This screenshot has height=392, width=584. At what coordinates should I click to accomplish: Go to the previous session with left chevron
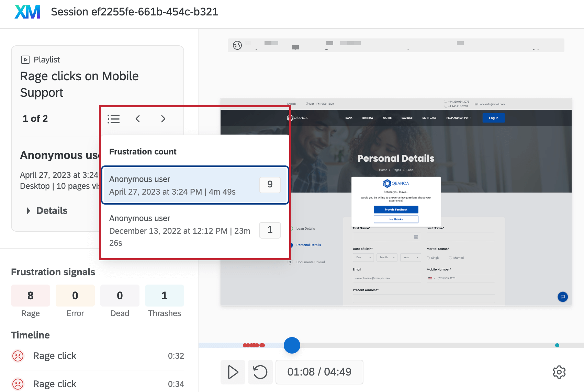138,119
